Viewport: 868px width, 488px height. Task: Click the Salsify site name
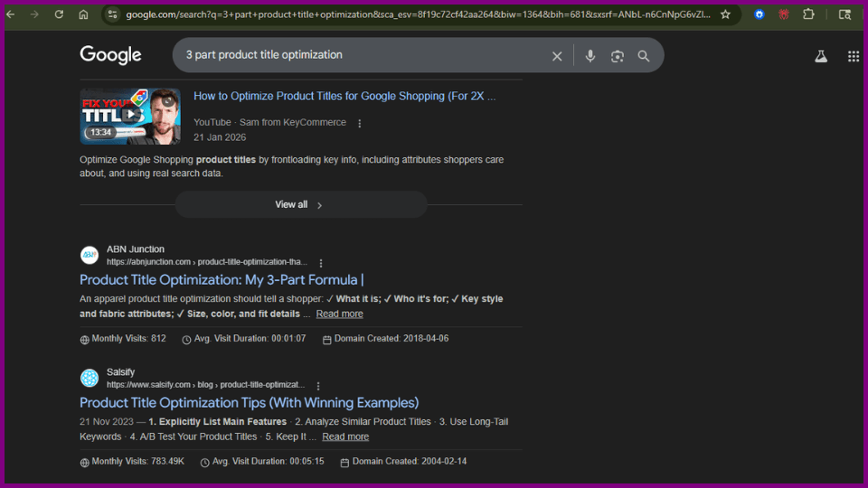[120, 371]
